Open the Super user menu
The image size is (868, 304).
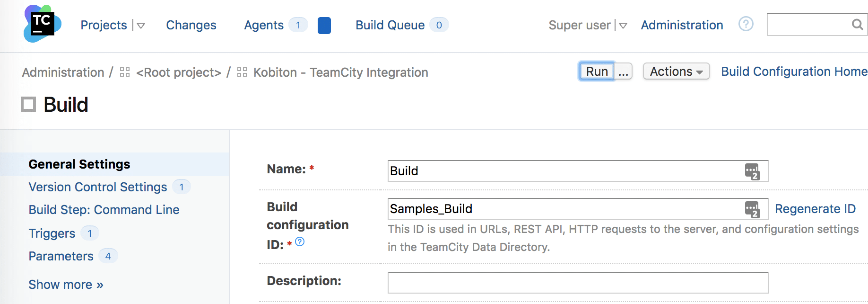[580, 25]
